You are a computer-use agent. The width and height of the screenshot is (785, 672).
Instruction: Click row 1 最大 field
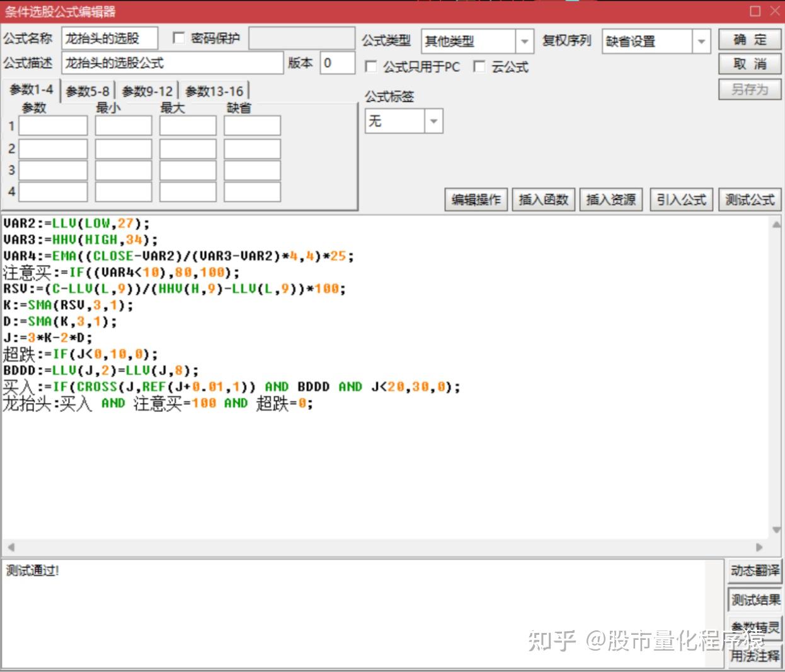(x=188, y=126)
